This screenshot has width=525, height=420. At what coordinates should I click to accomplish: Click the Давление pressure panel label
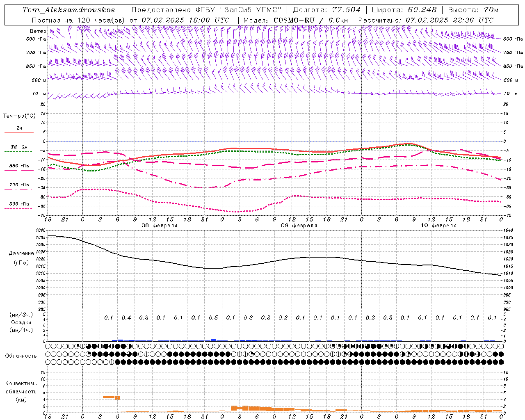tap(21, 253)
